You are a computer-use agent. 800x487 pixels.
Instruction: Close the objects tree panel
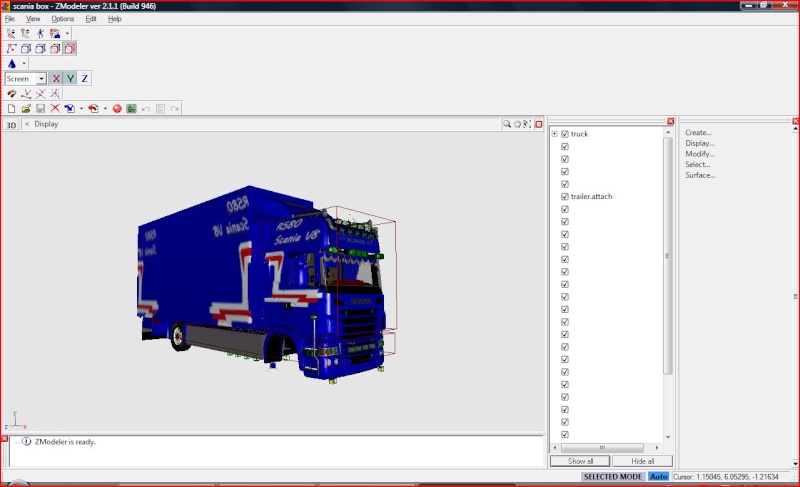[670, 121]
